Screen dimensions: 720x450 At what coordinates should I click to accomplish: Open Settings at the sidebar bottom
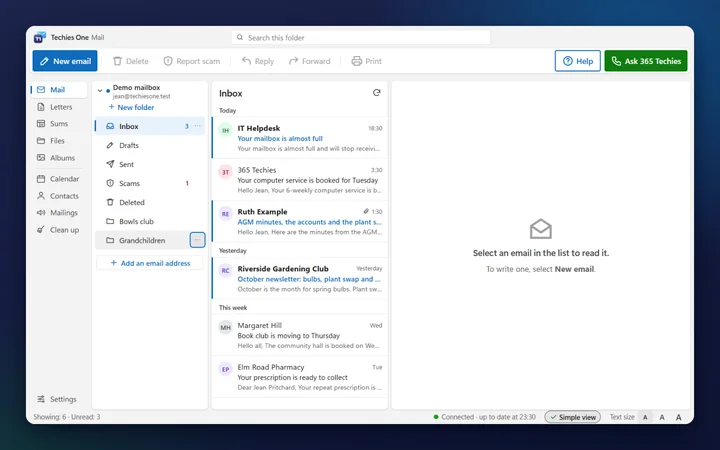[x=59, y=399]
